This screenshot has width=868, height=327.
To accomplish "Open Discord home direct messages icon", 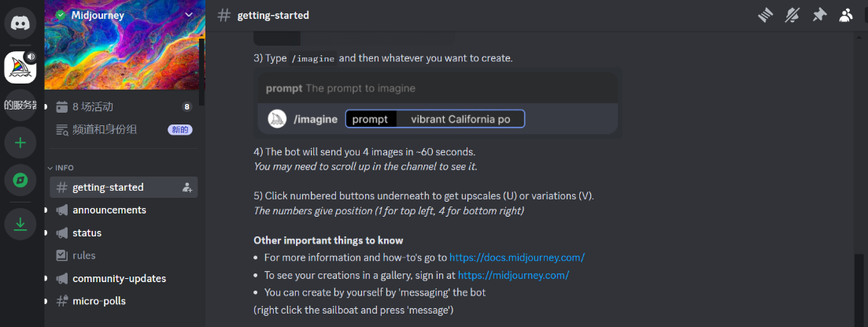I will pos(20,21).
